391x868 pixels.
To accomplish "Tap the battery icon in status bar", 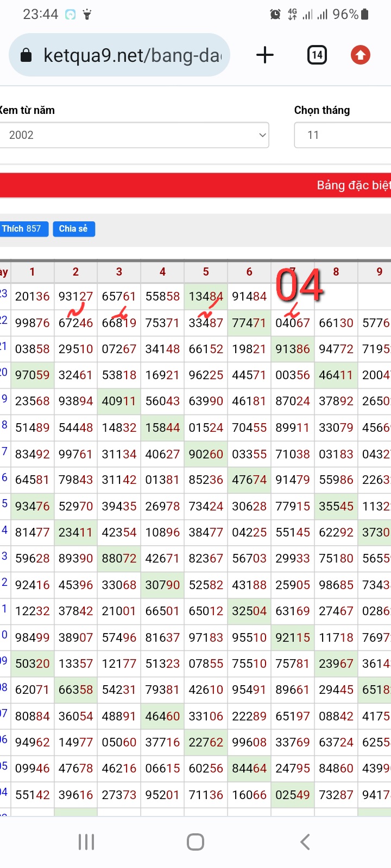I will point(365,14).
